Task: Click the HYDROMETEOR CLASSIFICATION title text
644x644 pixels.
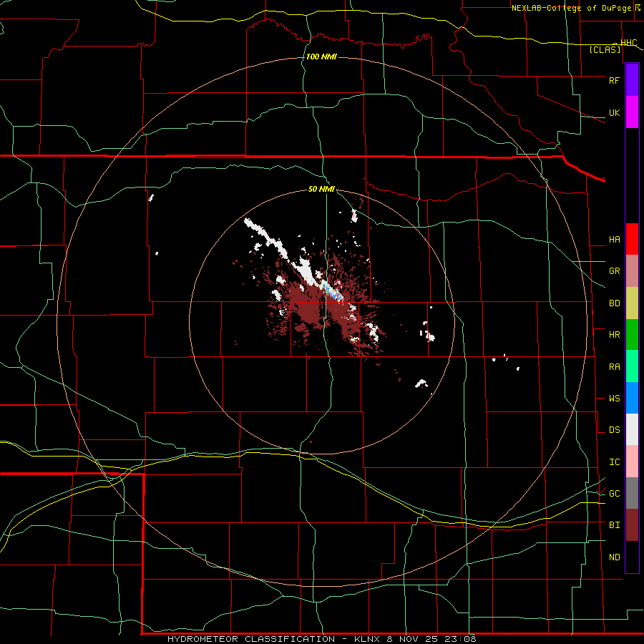Action: (251, 639)
